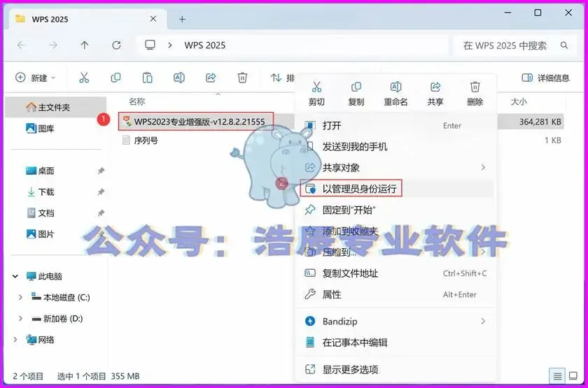This screenshot has height=388, width=588.
Task: Switch to large thumbnails view icon
Action: tap(573, 375)
